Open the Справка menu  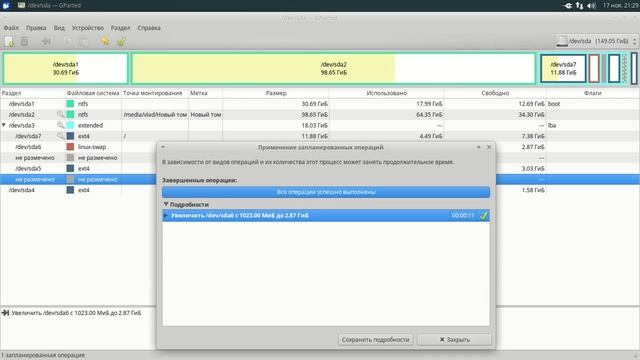click(x=149, y=28)
